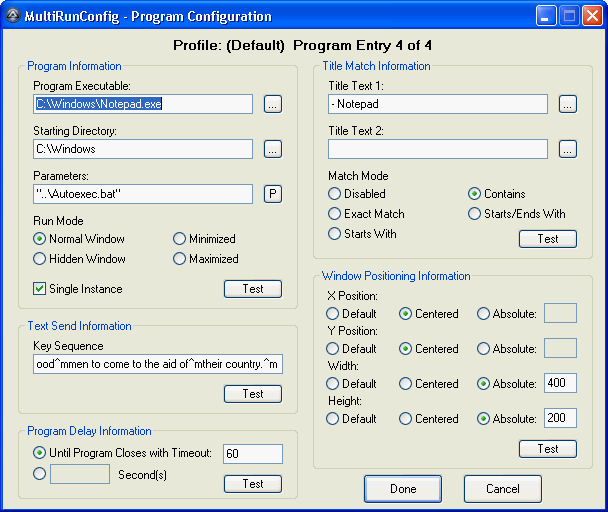Viewport: 608px width, 512px height.
Task: Browse for the Program Executable file
Action: tap(273, 104)
